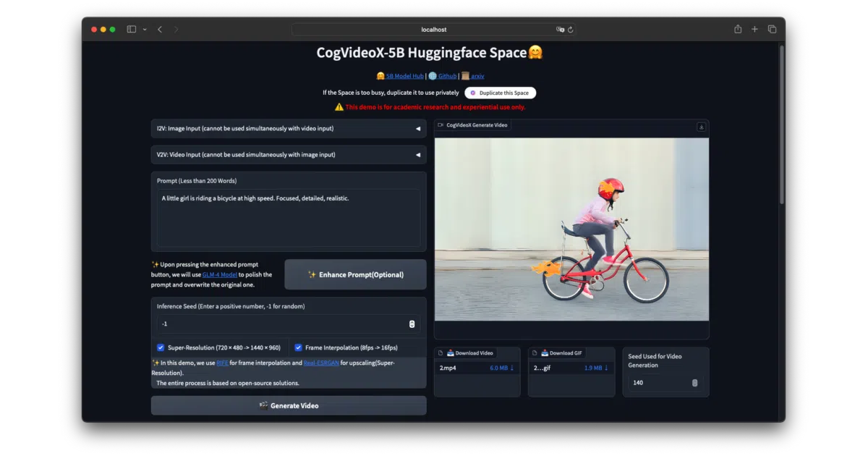Viewport: 868px width, 456px height.
Task: Go forward with the browser forward arrow
Action: 176,29
